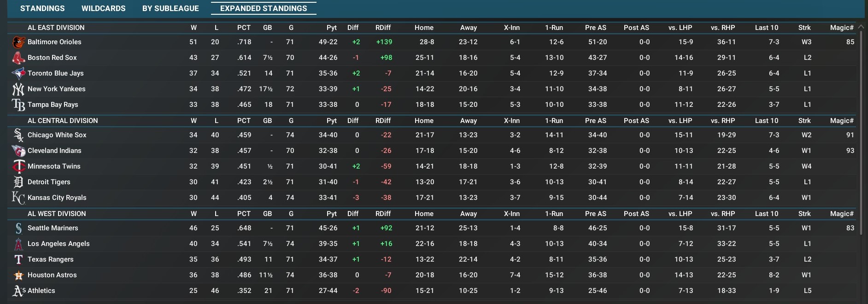Click the Toronto Blue Jays logo
Screen dimensions: 868x304
(x=18, y=73)
